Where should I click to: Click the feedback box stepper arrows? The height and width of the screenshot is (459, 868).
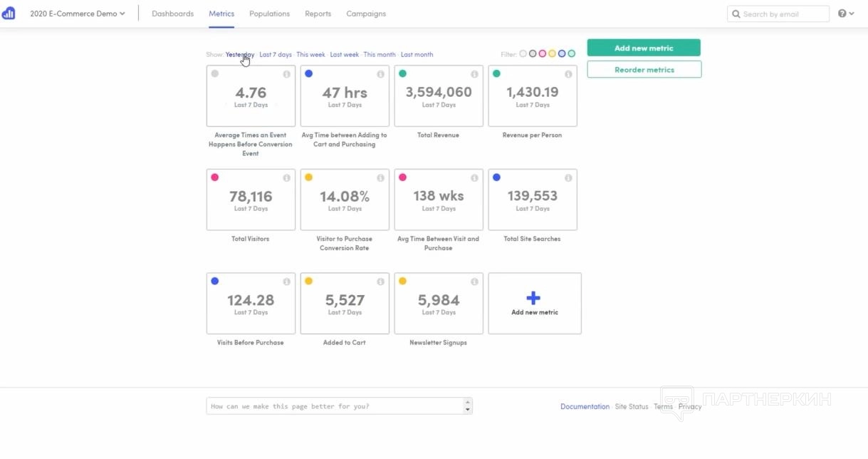pos(468,406)
